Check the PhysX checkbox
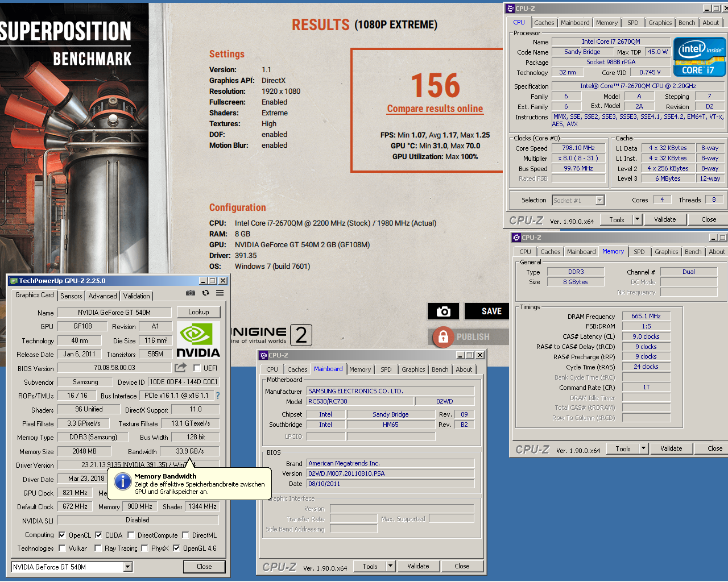This screenshot has width=728, height=582. pos(144,548)
